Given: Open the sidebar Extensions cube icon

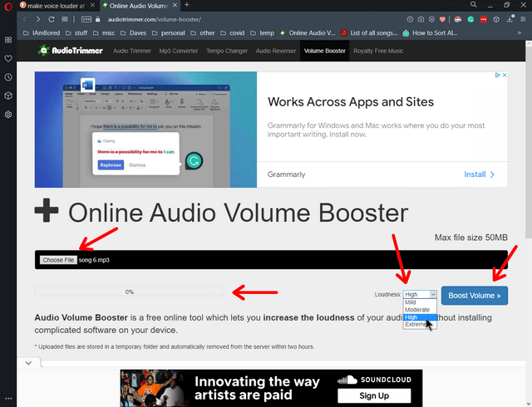Looking at the screenshot, I should 8,96.
